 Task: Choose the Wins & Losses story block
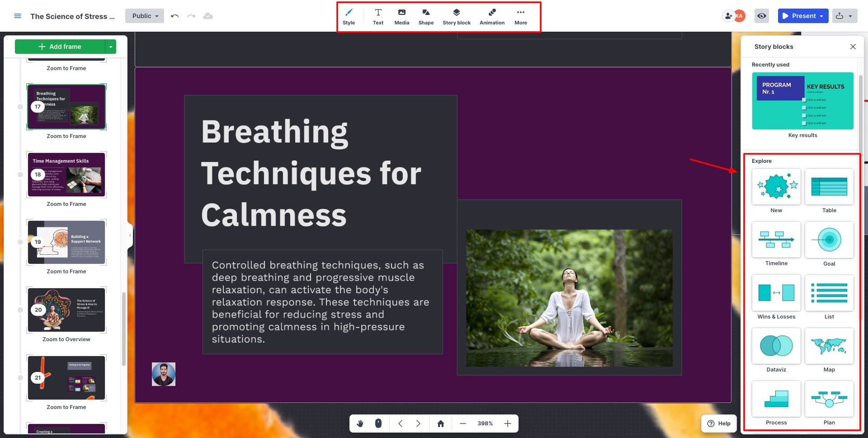pos(776,293)
